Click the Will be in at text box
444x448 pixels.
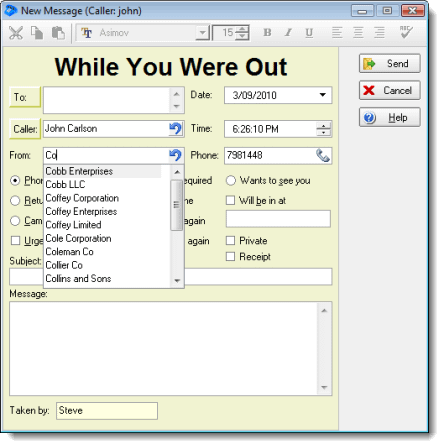278,219
